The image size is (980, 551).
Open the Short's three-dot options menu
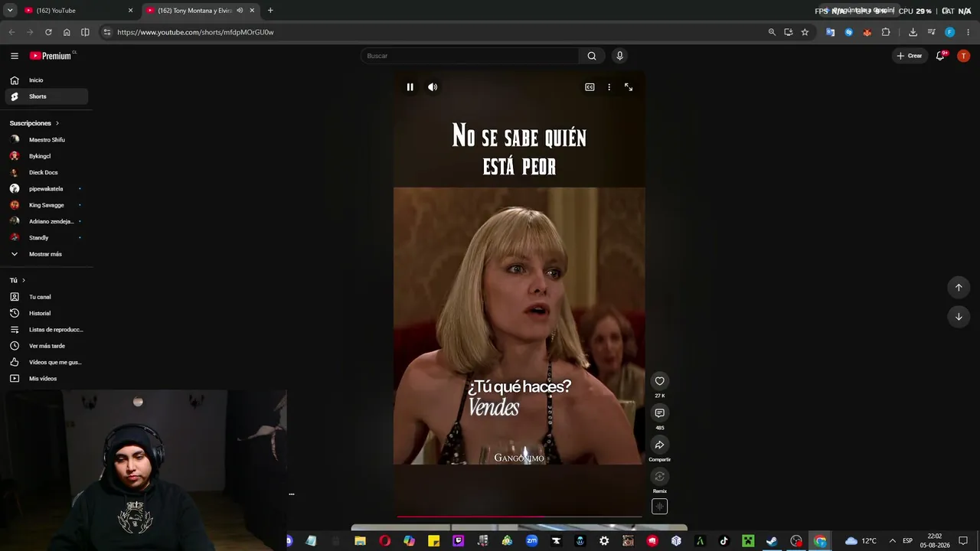point(609,87)
